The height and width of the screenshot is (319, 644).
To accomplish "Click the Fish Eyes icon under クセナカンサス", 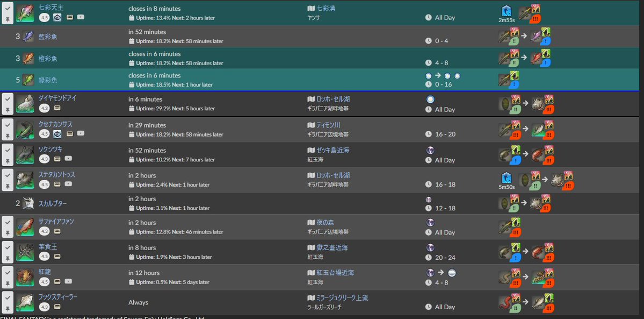I will tap(57, 133).
